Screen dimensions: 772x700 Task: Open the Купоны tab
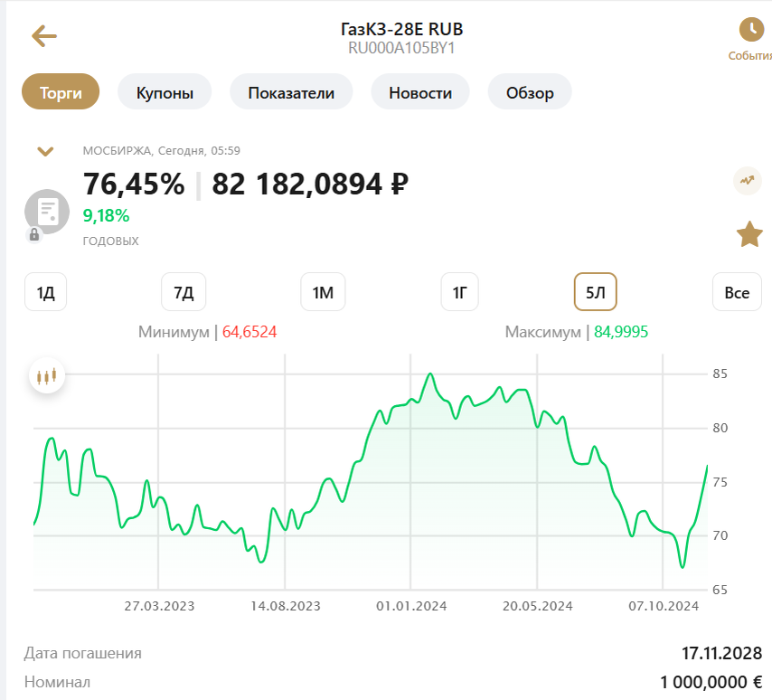tap(165, 92)
